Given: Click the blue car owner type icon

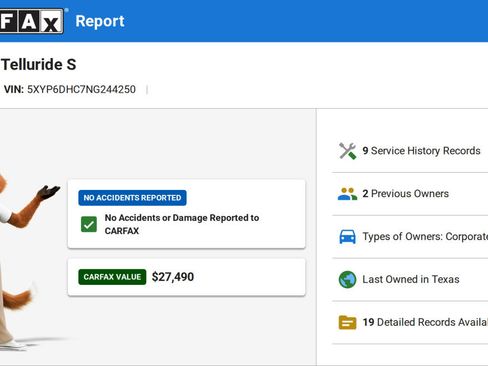Looking at the screenshot, I should click(347, 237).
